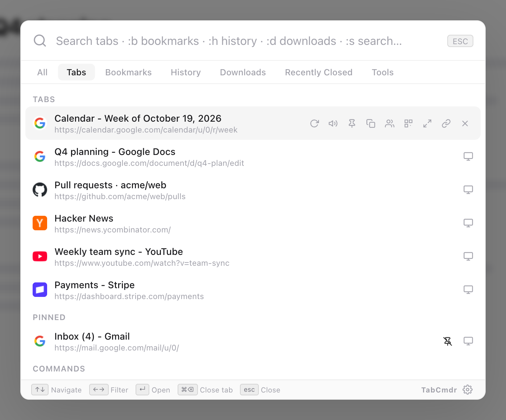This screenshot has height=420, width=506.
Task: Click the monitor icon on Inbox Gmail row
Action: [x=468, y=341]
